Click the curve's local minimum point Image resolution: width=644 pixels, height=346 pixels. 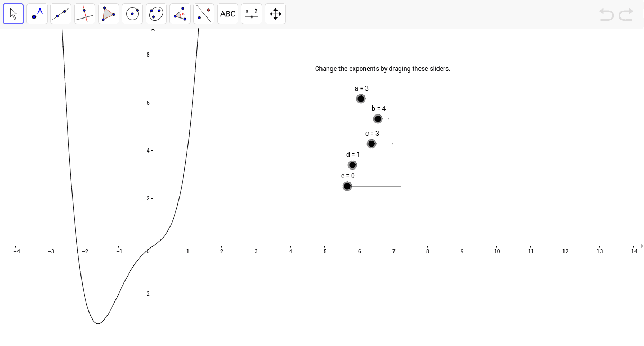pyautogui.click(x=97, y=323)
